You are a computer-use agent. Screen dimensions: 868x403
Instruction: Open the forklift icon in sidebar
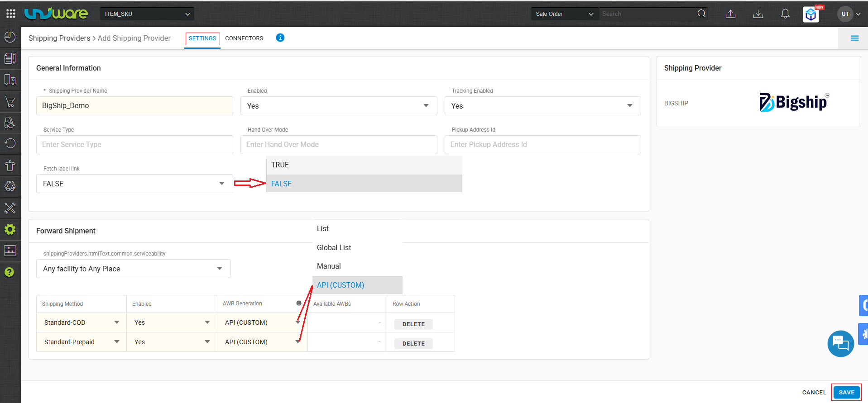click(x=10, y=123)
